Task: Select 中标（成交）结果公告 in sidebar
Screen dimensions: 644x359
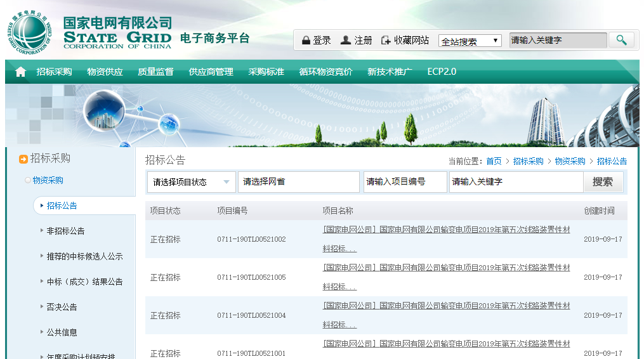Action: pos(84,282)
